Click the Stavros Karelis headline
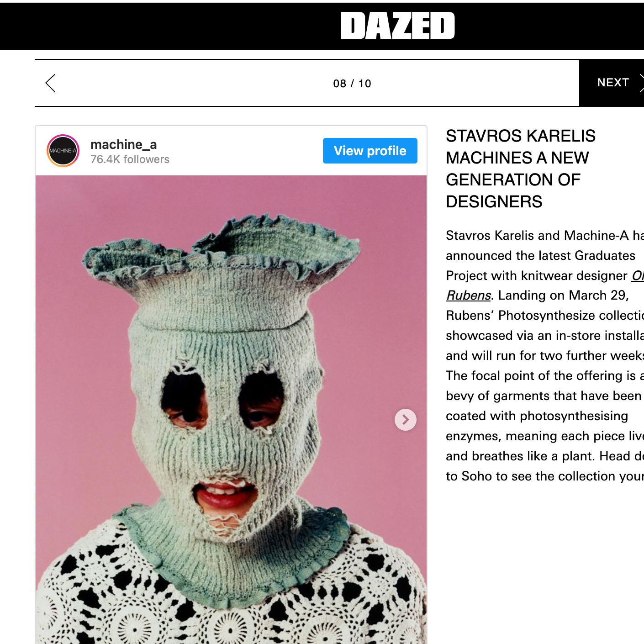Image resolution: width=644 pixels, height=644 pixels. 521,169
